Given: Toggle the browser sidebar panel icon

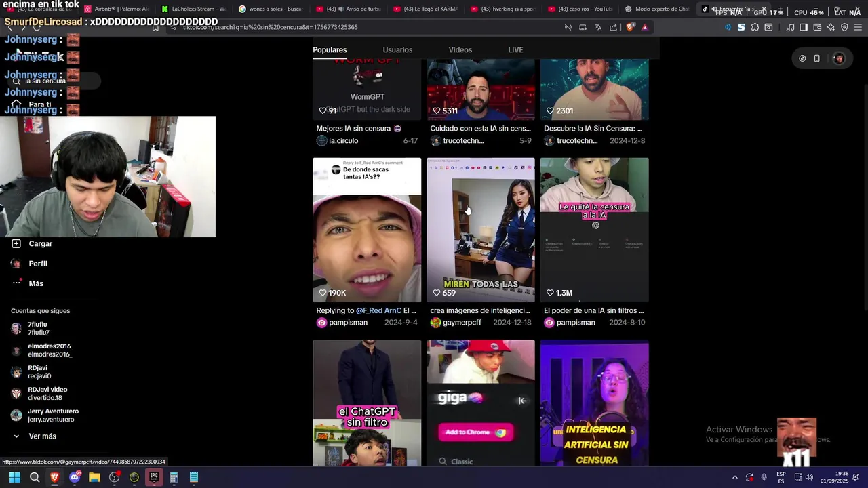Looking at the screenshot, I should pos(804,27).
